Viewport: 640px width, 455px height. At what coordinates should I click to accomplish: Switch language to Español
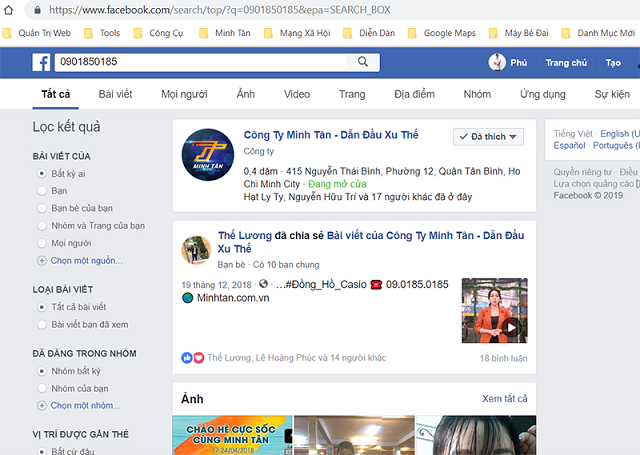569,146
